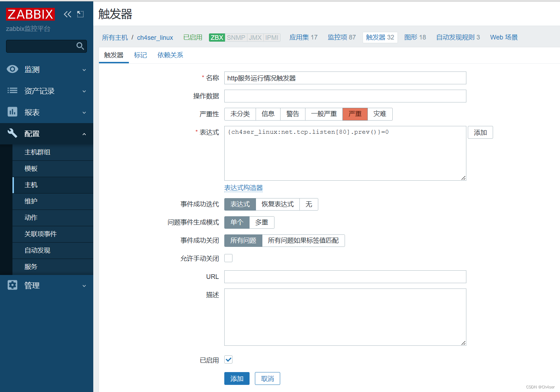Open 主机群组 in sidebar
560x392 pixels.
pyautogui.click(x=53, y=152)
